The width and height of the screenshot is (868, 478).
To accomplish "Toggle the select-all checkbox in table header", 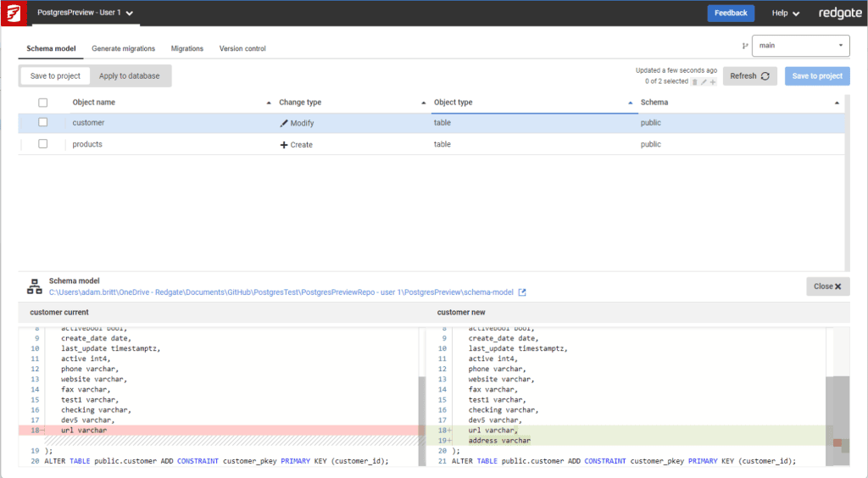I will [42, 103].
